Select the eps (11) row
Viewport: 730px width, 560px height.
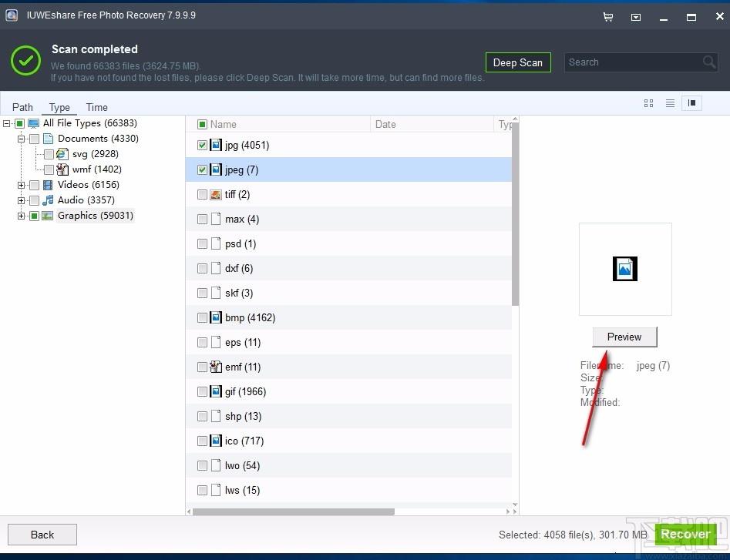(x=348, y=342)
